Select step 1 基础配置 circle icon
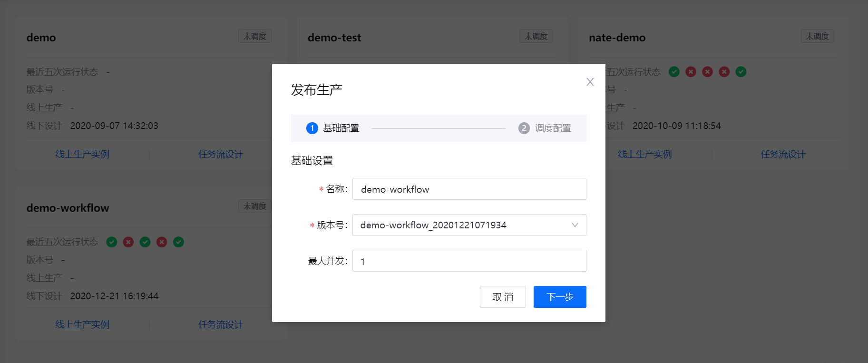Screen dimensions: 868x363 tap(312, 128)
